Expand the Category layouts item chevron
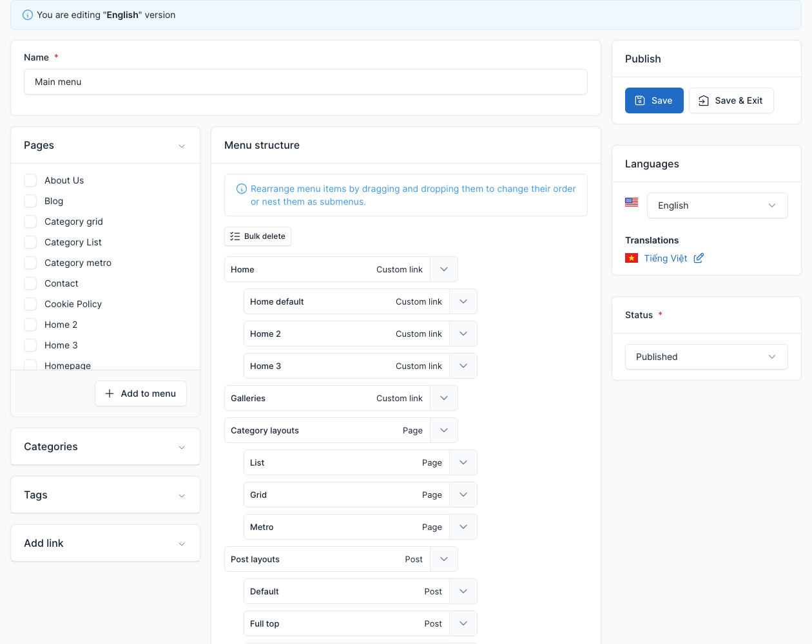Viewport: 812px width, 644px height. 444,430
